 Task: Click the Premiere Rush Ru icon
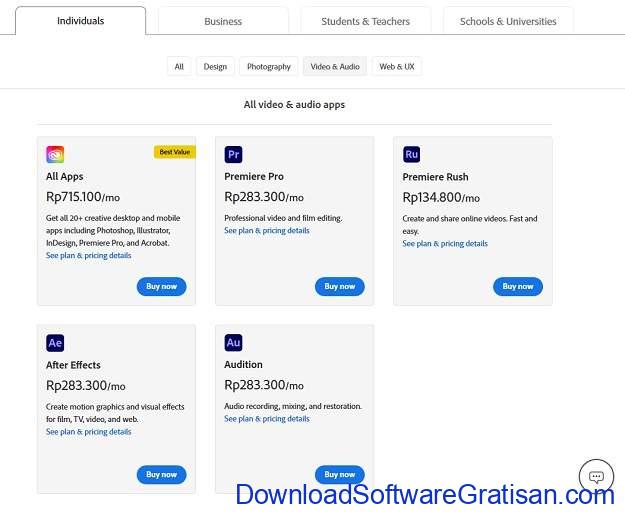(411, 154)
